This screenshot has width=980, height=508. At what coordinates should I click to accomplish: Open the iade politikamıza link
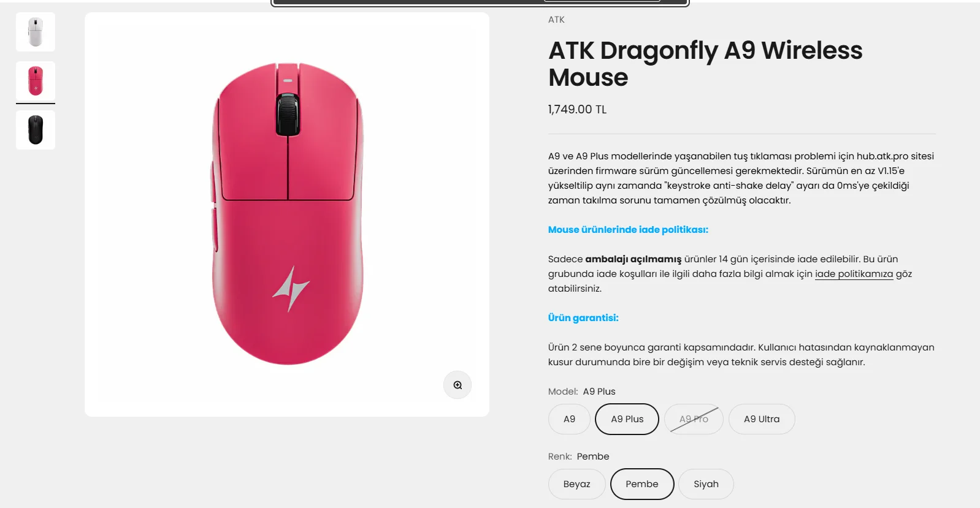click(x=854, y=274)
